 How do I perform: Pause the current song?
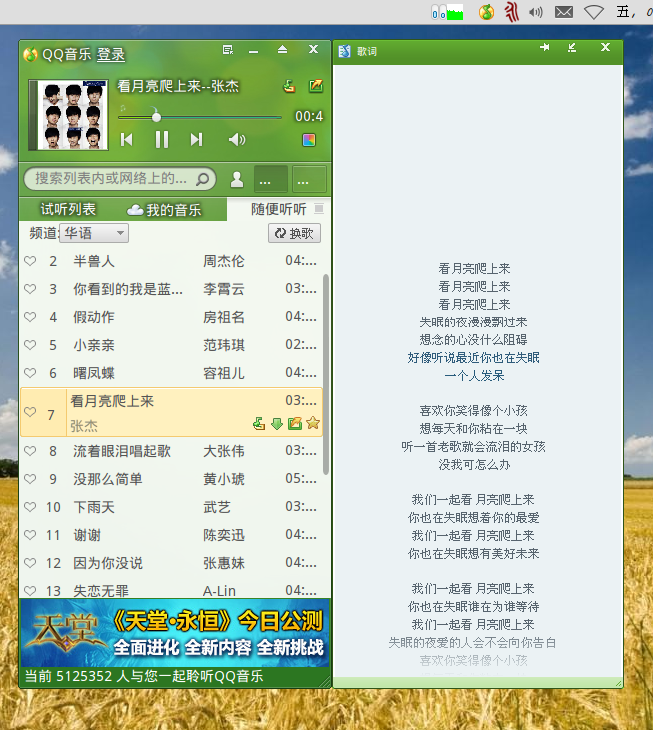point(162,139)
